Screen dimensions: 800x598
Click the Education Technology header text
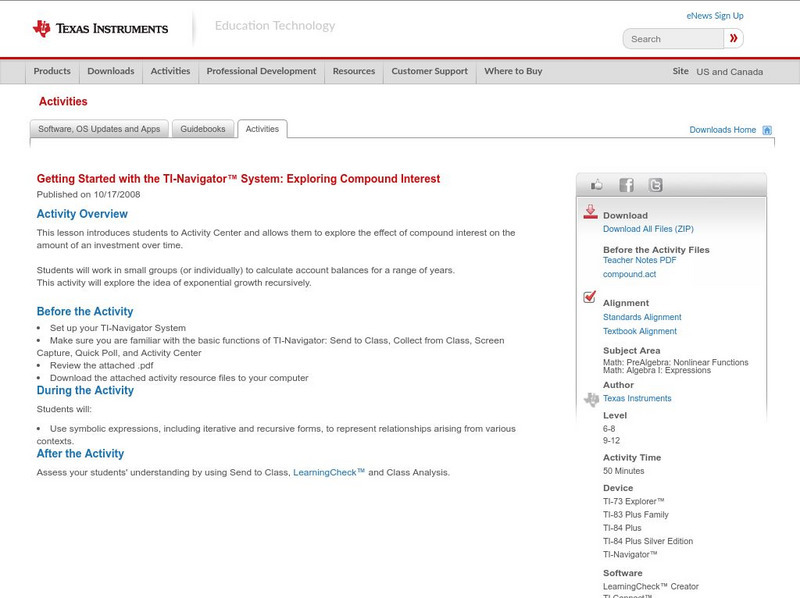274,26
